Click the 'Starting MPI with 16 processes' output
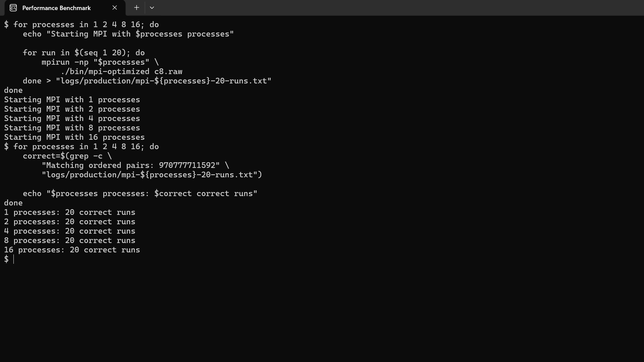Screen dimensions: 644x362 pos(74,137)
